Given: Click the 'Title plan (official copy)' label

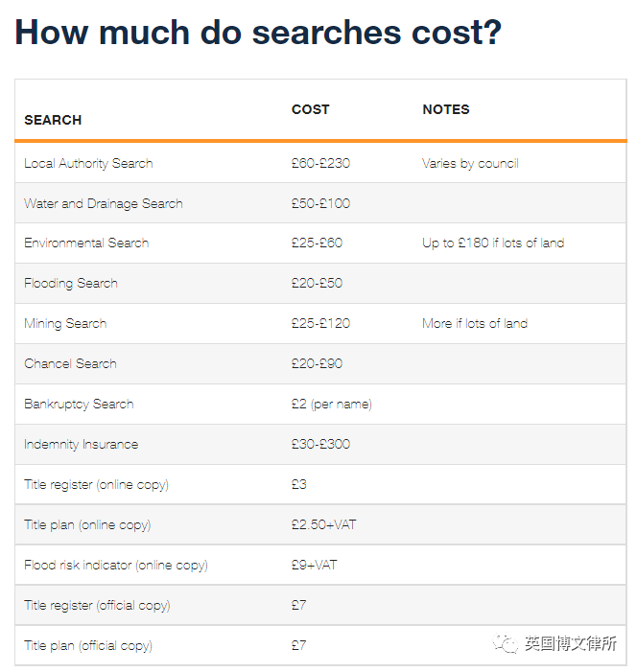Looking at the screenshot, I should (88, 646).
